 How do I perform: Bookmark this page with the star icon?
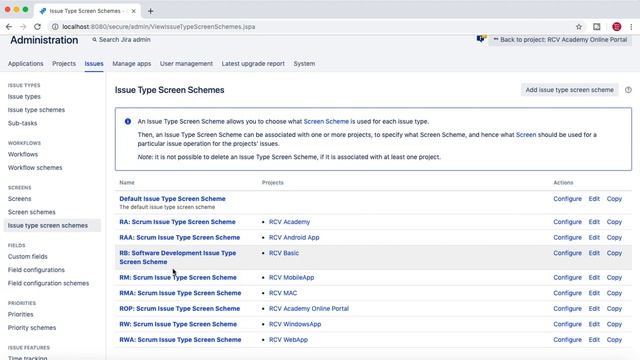tap(579, 27)
